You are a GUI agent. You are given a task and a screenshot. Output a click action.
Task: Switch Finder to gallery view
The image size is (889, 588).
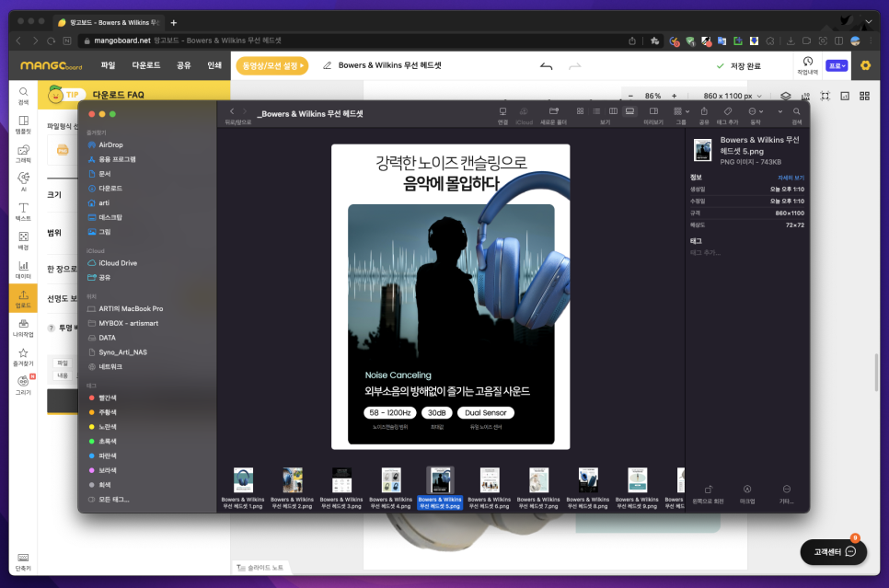pos(629,111)
